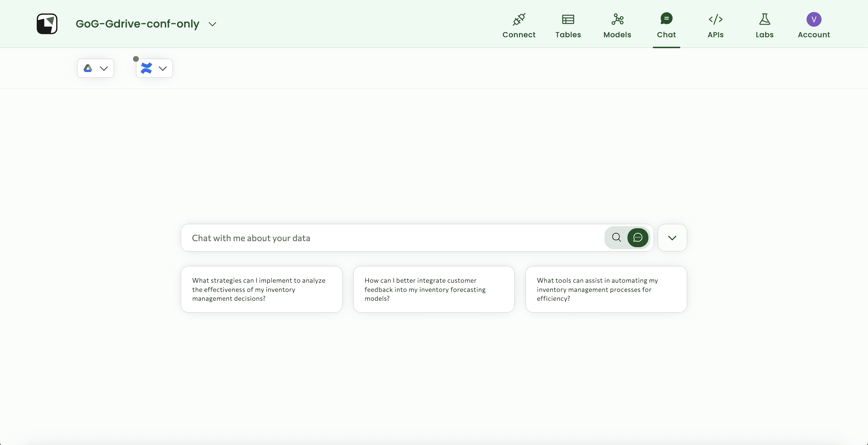Click the gray status dot on Confluence
Screen dimensions: 868x445
[x=136, y=59]
